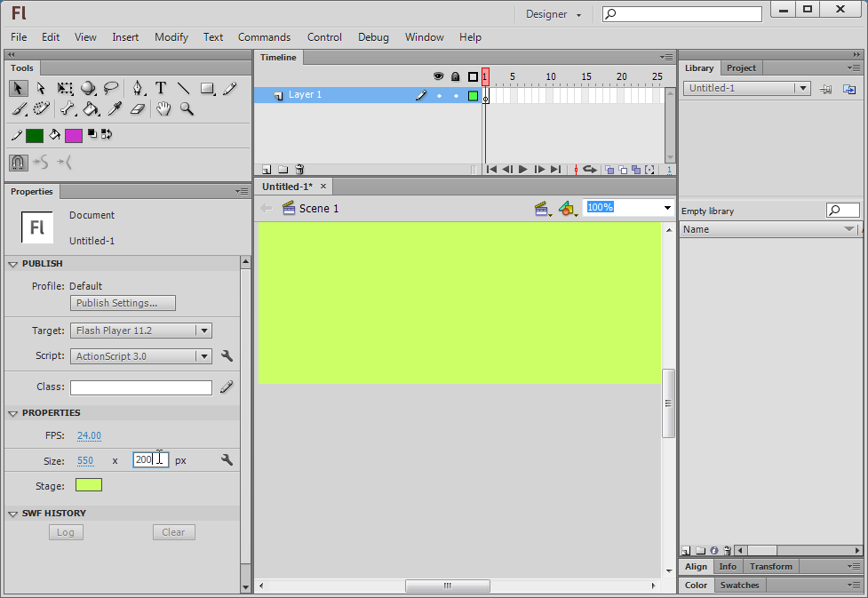Screen dimensions: 868x598
Task: Click the FPS value 24.00
Action: pos(89,435)
